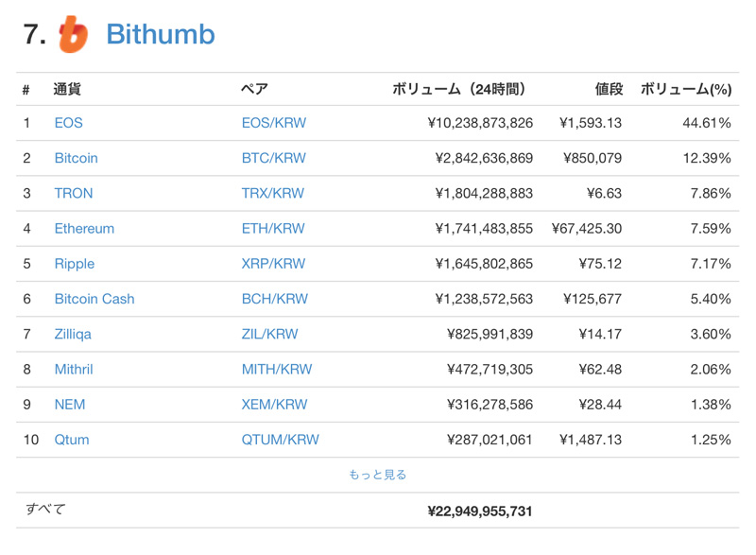Click the EOS price ¥1,593.13
This screenshot has height=555, width=756.
[x=591, y=123]
